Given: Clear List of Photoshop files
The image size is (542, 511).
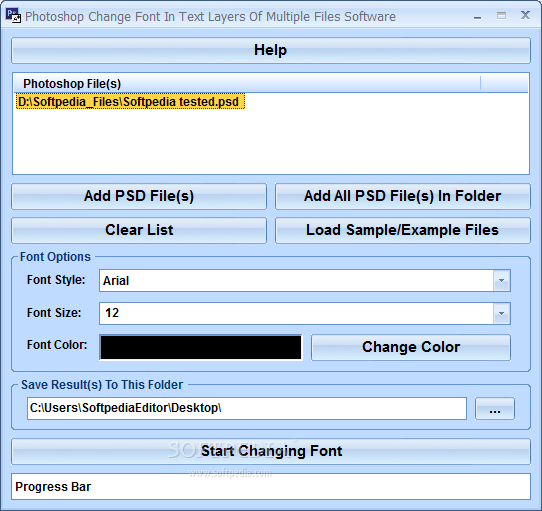Looking at the screenshot, I should point(139,230).
